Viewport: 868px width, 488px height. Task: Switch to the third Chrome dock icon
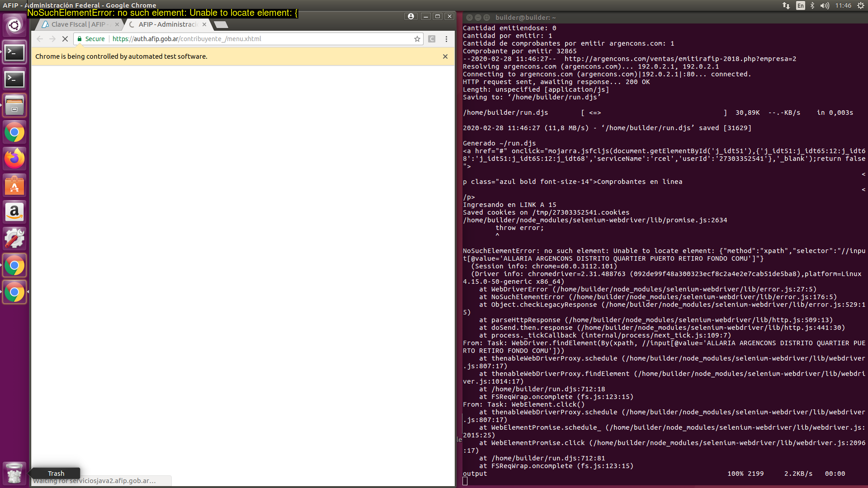[x=14, y=292]
